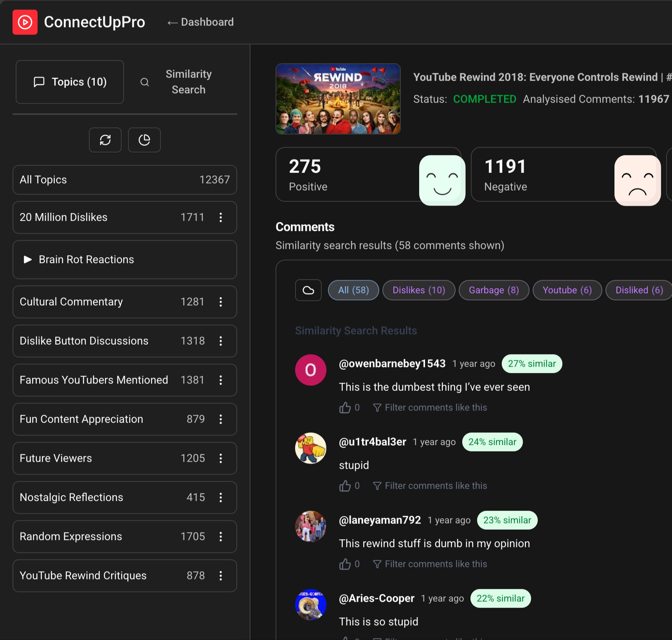Open the options menu for YouTube Rewind Critiques
This screenshot has height=640, width=672.
click(221, 575)
